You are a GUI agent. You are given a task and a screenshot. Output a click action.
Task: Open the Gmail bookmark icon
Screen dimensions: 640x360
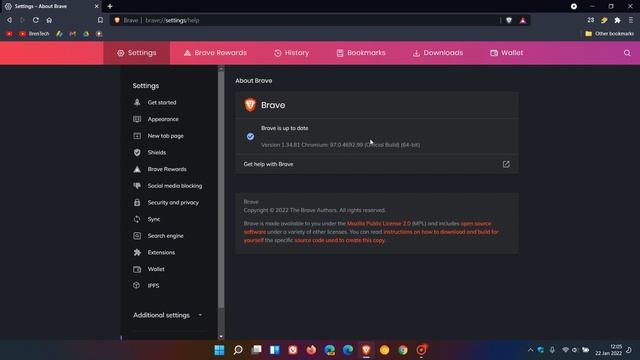pos(73,34)
